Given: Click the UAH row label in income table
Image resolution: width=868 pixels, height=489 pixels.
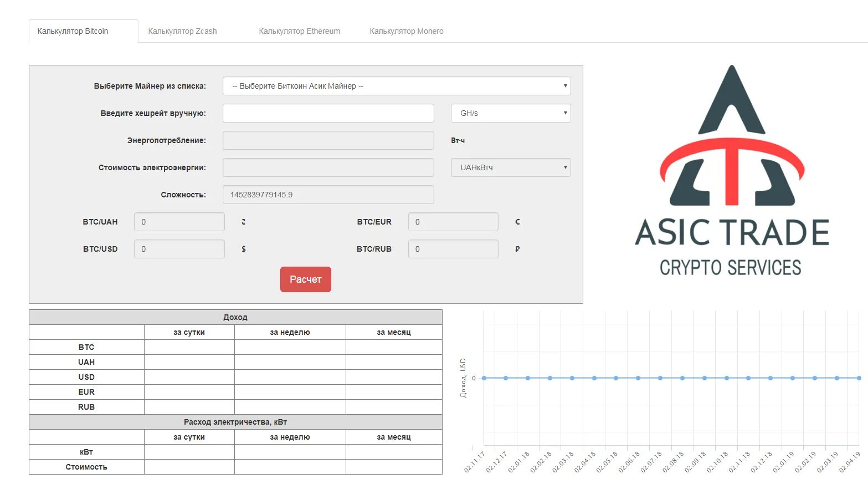Looking at the screenshot, I should 86,362.
